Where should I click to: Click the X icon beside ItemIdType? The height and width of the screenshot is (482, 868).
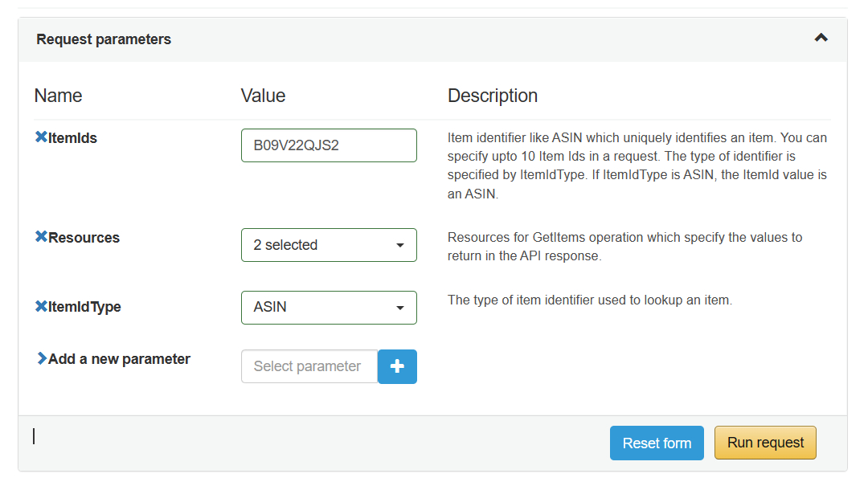click(x=41, y=306)
